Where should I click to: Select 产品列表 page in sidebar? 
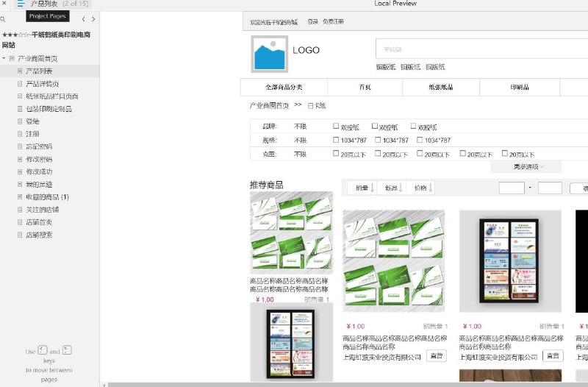pos(39,71)
